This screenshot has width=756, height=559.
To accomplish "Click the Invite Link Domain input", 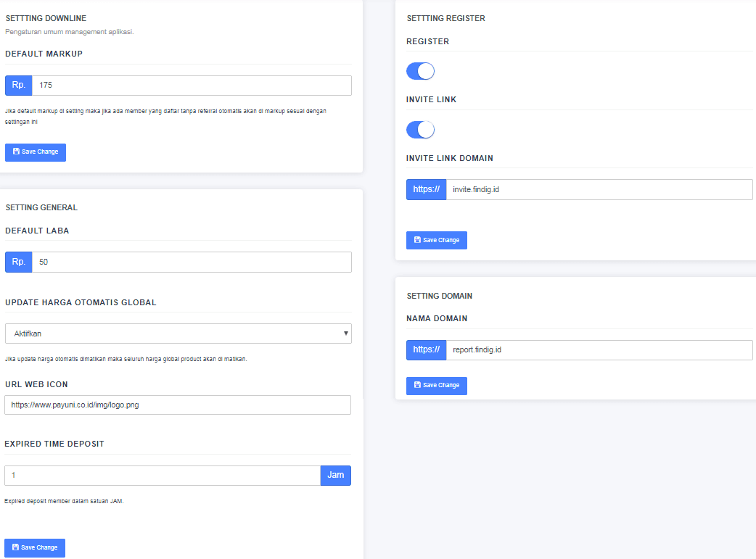I will pyautogui.click(x=599, y=190).
